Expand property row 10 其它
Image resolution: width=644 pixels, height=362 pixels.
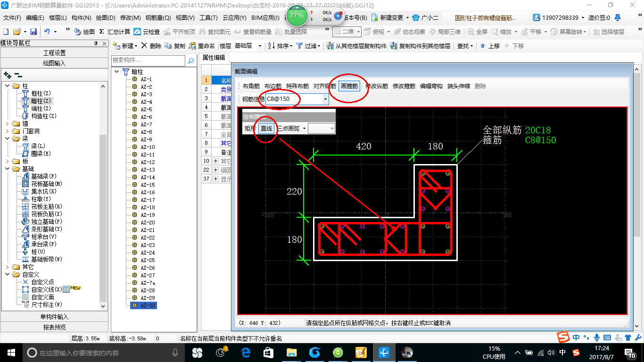[x=216, y=161]
